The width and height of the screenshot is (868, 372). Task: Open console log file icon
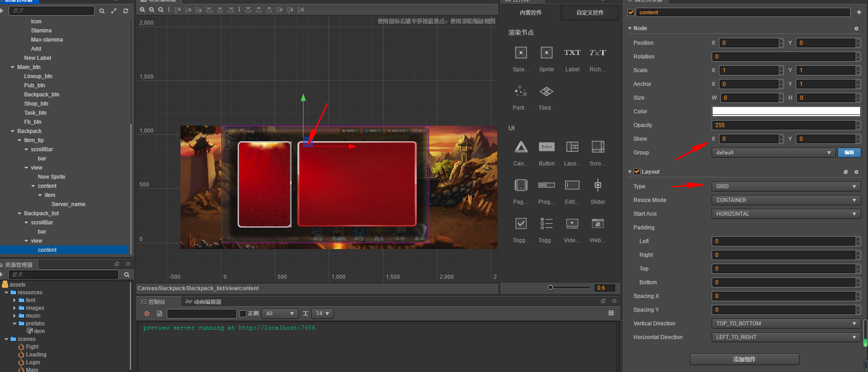[160, 314]
